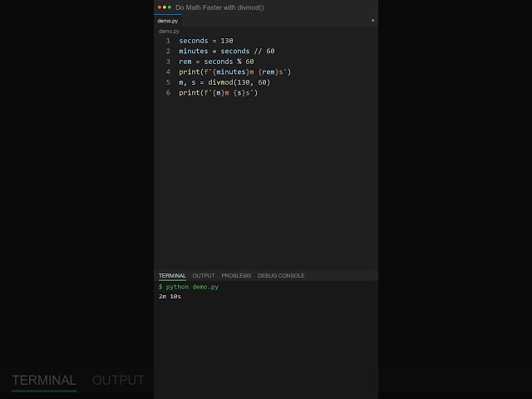Click line 2 'minutes = seconds // 60'
This screenshot has width=532, height=399.
click(x=227, y=52)
